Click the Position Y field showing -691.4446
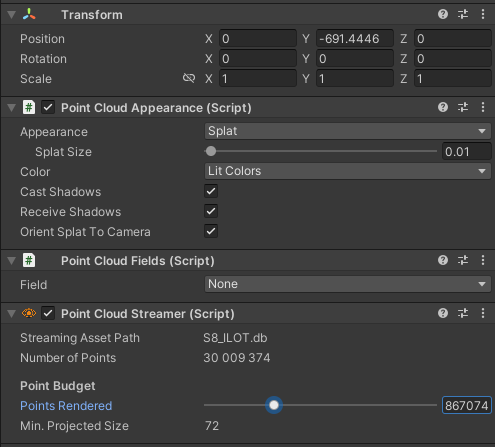This screenshot has height=447, width=495. (355, 39)
